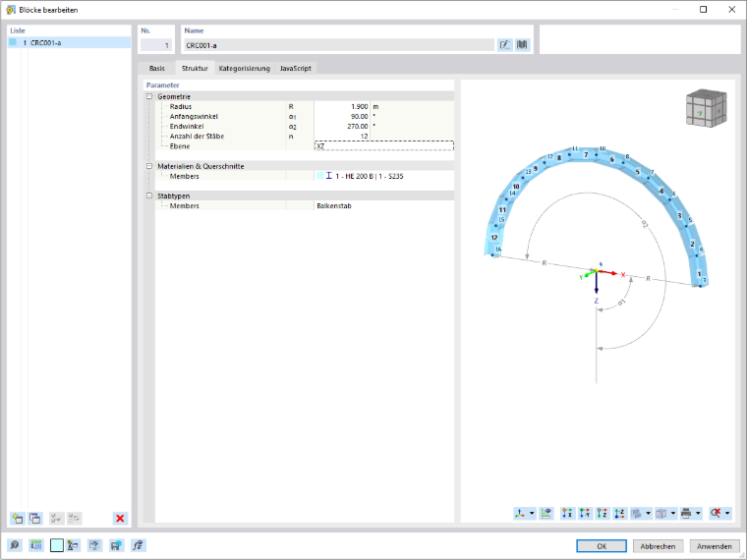Open dropdown arrow beside layered planes icon
The image size is (747, 560).
click(x=648, y=513)
